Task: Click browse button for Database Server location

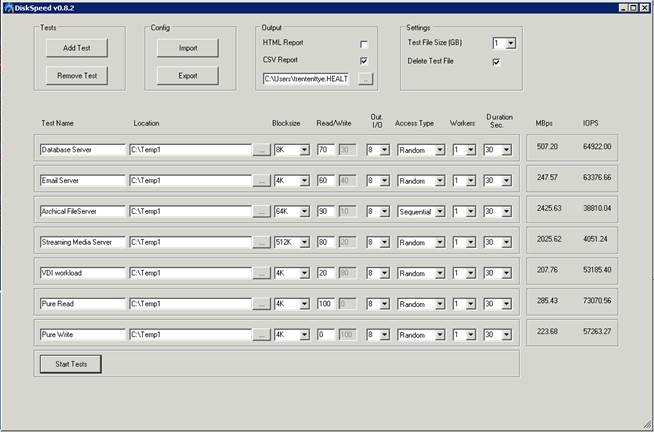Action: (x=261, y=150)
